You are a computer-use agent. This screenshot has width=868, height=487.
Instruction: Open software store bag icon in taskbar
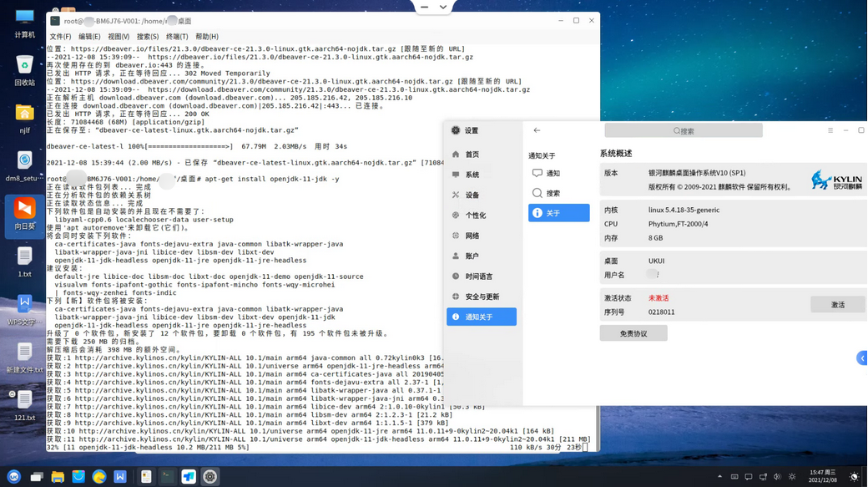tap(78, 476)
